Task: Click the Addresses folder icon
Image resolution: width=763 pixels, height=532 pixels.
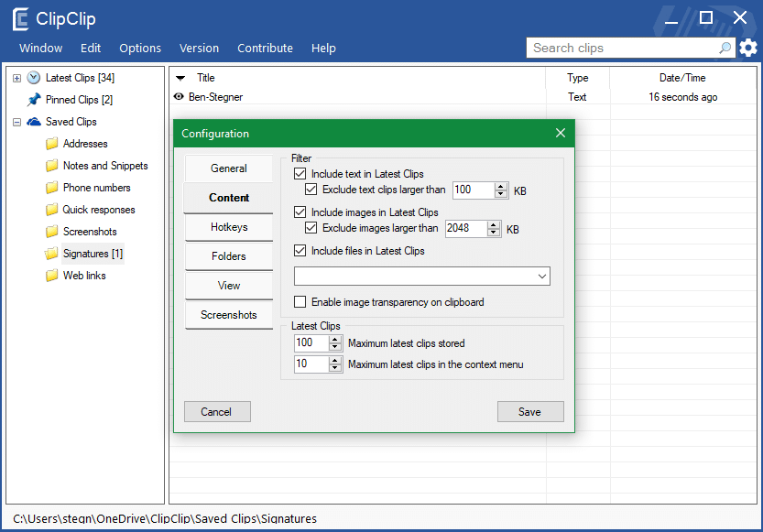Action: (51, 144)
